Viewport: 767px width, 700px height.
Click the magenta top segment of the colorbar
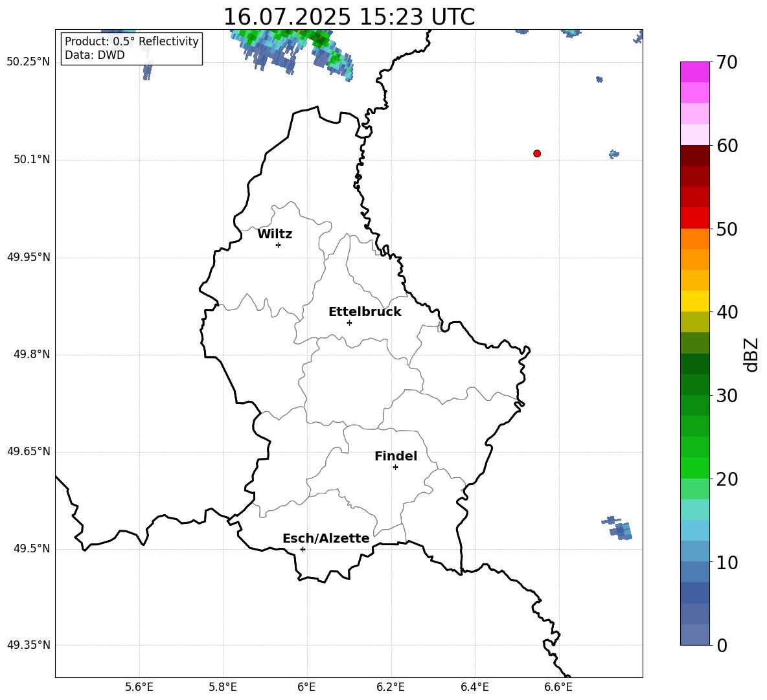pos(694,72)
